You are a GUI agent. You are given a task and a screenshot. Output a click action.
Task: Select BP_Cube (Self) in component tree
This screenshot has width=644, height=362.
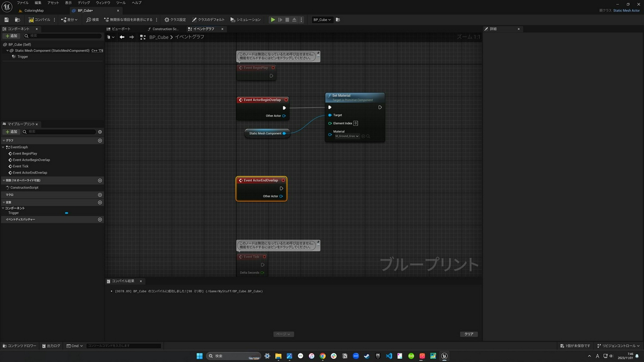[x=20, y=45]
